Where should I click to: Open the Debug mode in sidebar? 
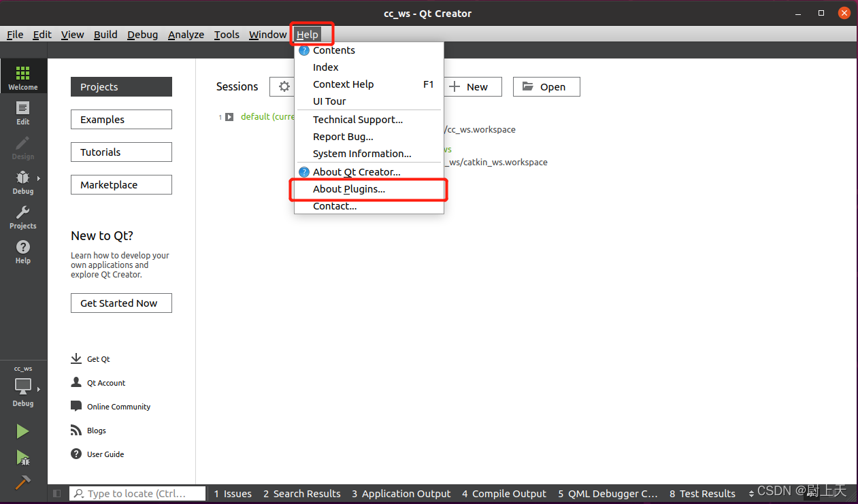click(23, 182)
